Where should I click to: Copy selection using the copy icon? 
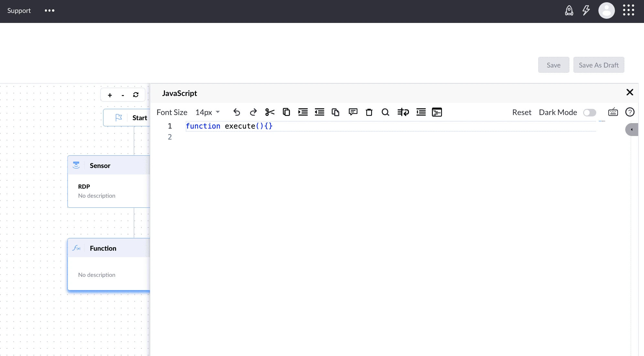(x=286, y=112)
